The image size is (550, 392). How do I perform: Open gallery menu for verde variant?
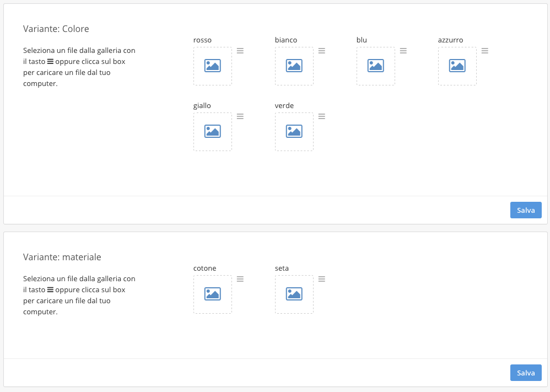[x=322, y=116]
